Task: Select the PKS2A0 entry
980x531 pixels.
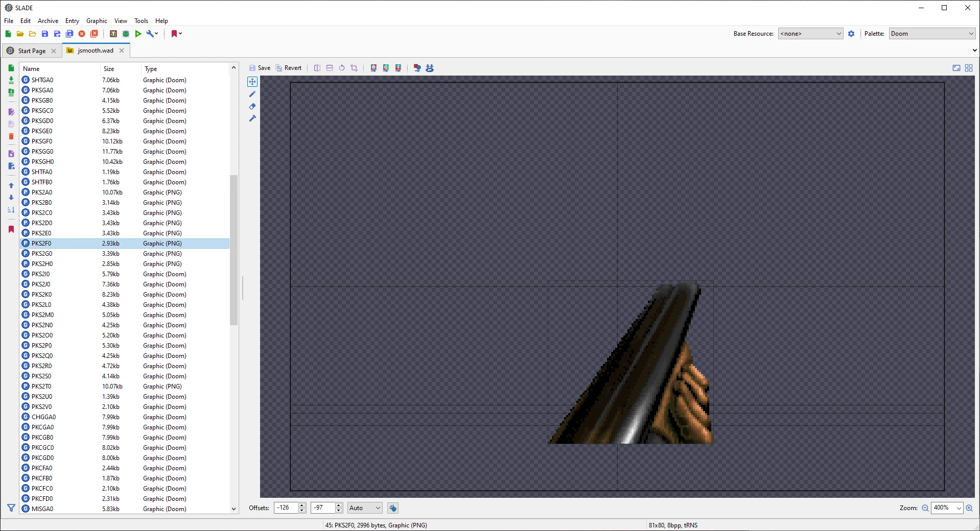Action: 125,192
